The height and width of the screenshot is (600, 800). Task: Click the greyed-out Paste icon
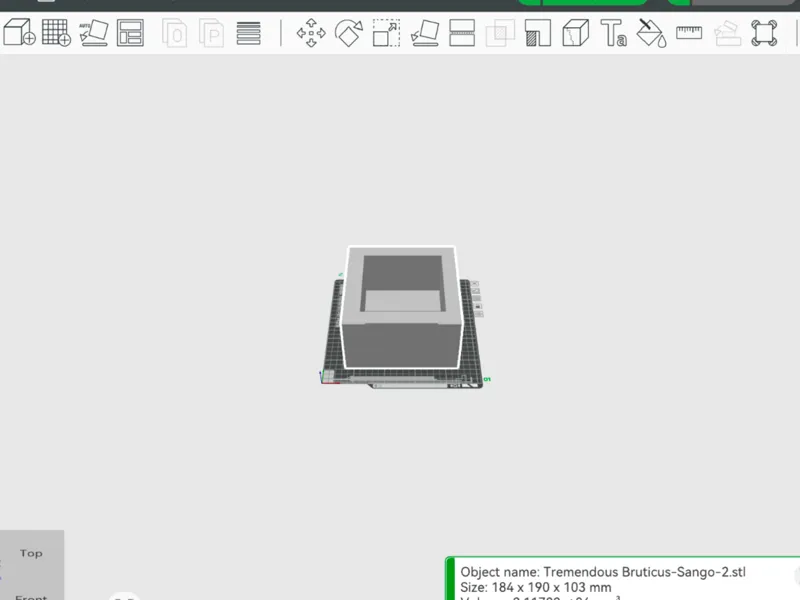click(x=211, y=33)
